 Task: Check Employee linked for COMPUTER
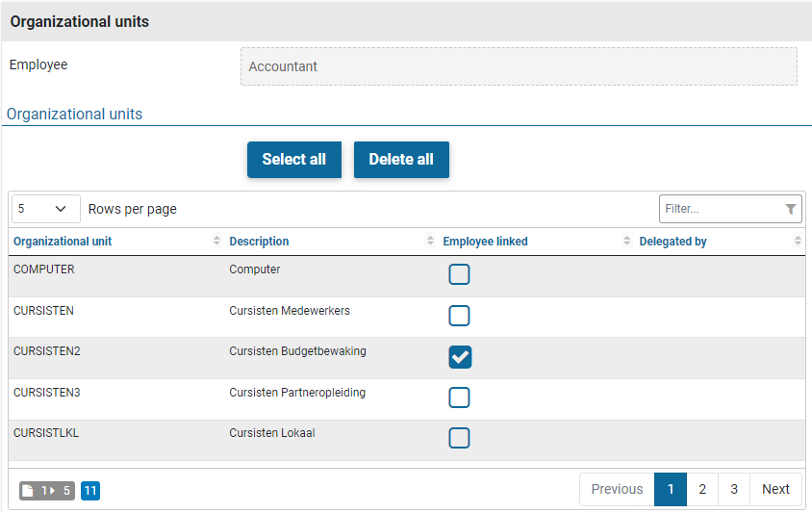(460, 274)
